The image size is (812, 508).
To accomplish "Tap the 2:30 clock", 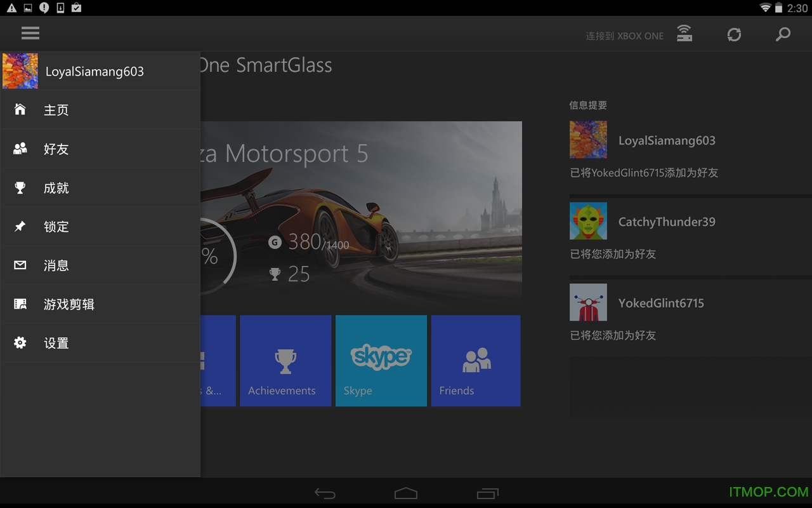I will [x=797, y=8].
